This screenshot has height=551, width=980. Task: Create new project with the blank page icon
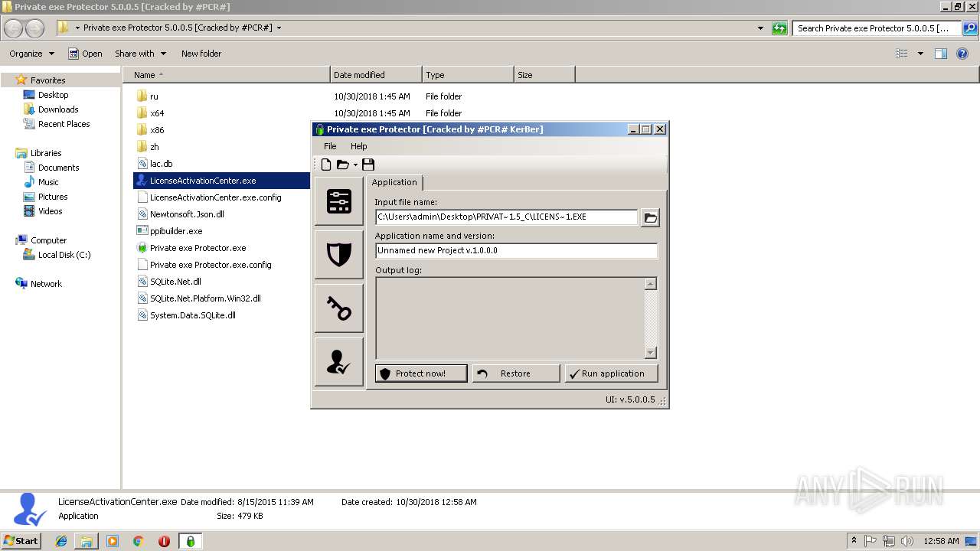326,165
